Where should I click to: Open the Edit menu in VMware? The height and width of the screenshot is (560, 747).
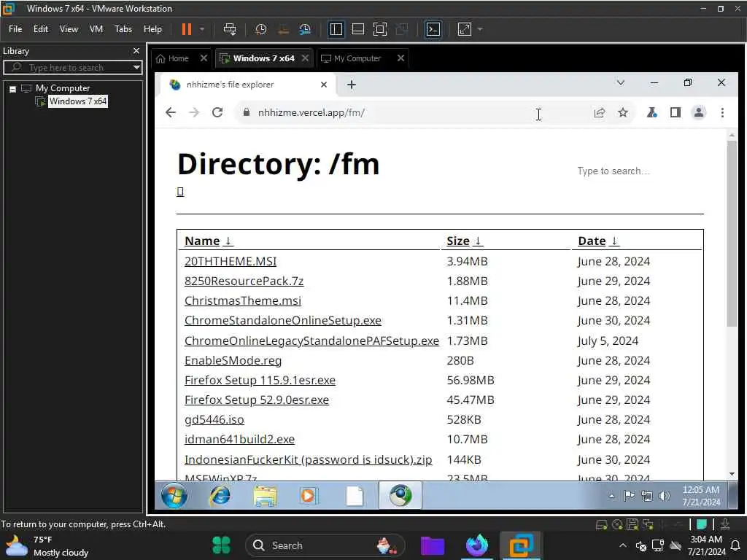41,29
